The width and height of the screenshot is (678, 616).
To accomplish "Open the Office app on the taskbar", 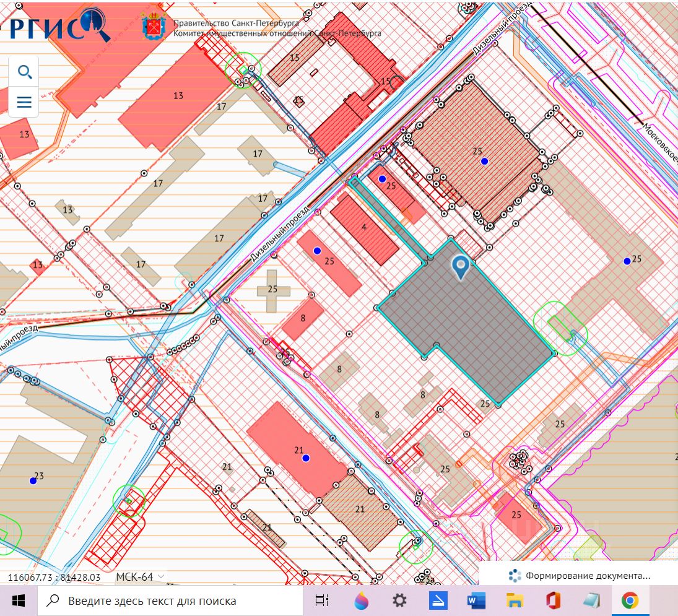I will pos(553,601).
